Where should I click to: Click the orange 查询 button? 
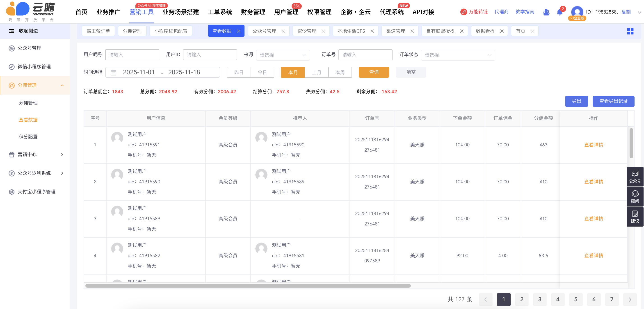click(374, 72)
